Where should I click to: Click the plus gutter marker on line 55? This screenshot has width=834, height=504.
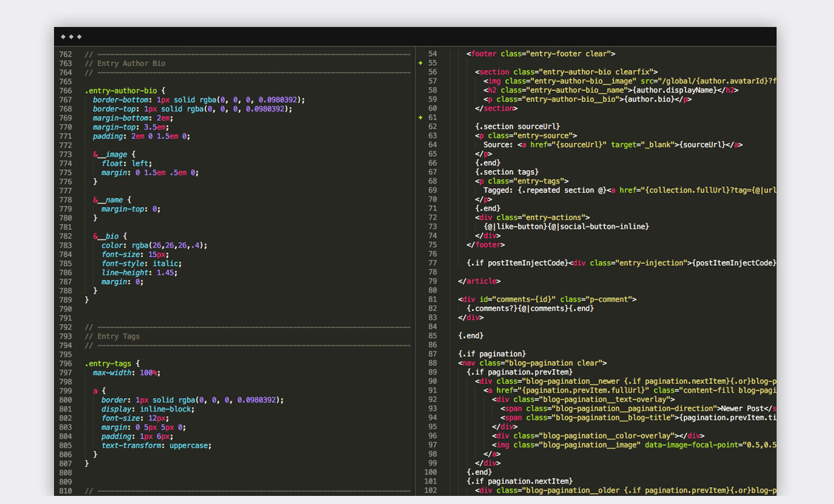point(420,63)
